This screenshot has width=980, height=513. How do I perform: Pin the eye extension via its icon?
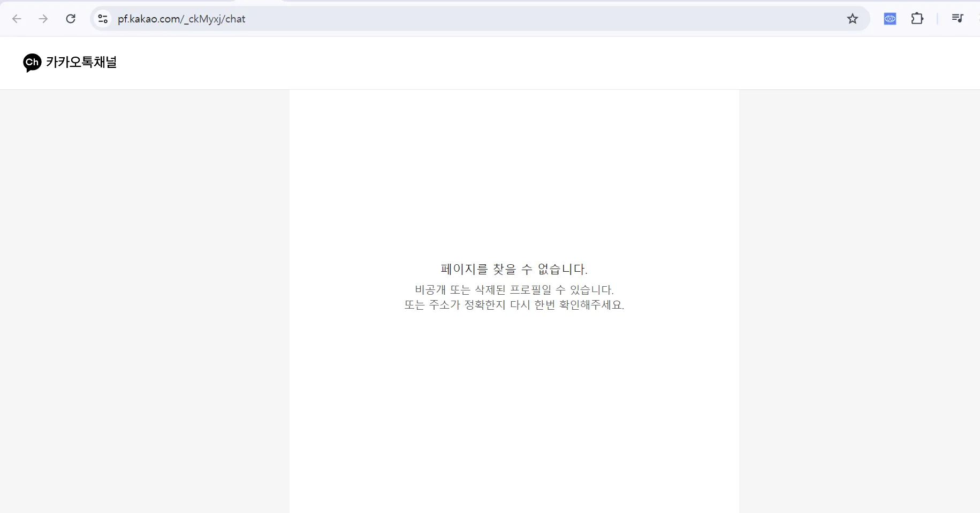coord(890,19)
